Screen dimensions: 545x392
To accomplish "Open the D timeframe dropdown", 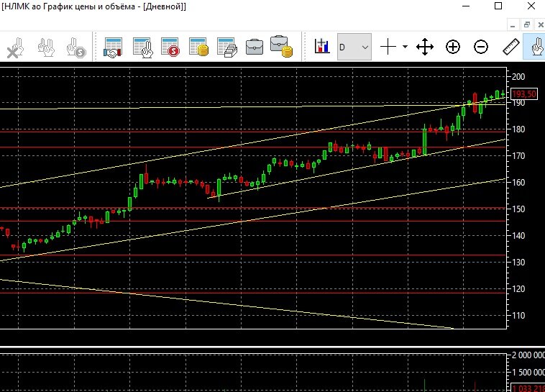I will click(x=354, y=47).
